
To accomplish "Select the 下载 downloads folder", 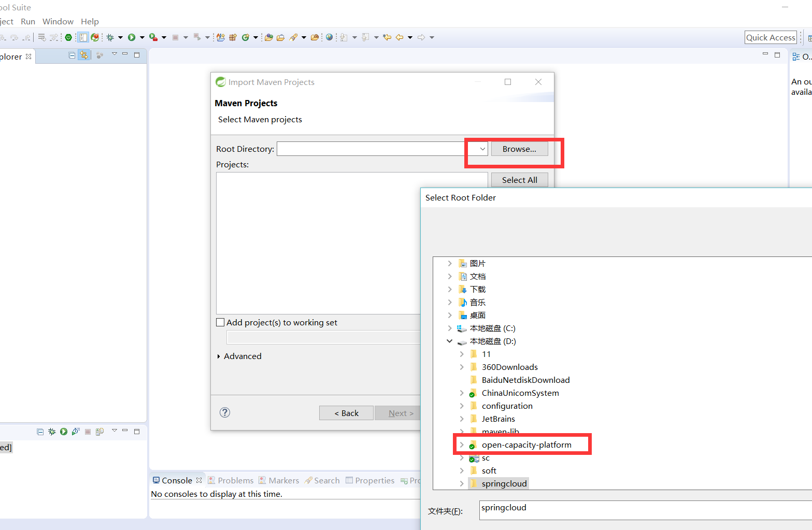I will point(477,289).
